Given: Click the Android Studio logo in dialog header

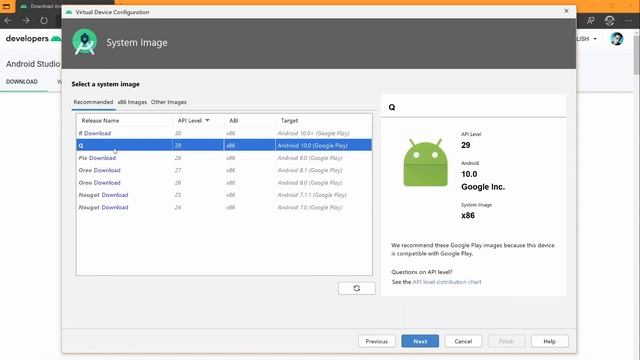Looking at the screenshot, I should [x=84, y=42].
